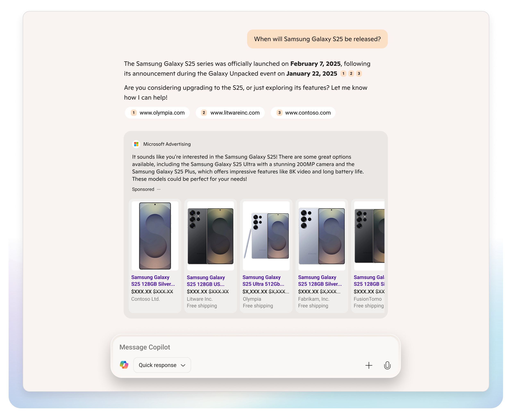Click the Copilot logo icon
Viewport: 512px width, 420px height.
[124, 365]
